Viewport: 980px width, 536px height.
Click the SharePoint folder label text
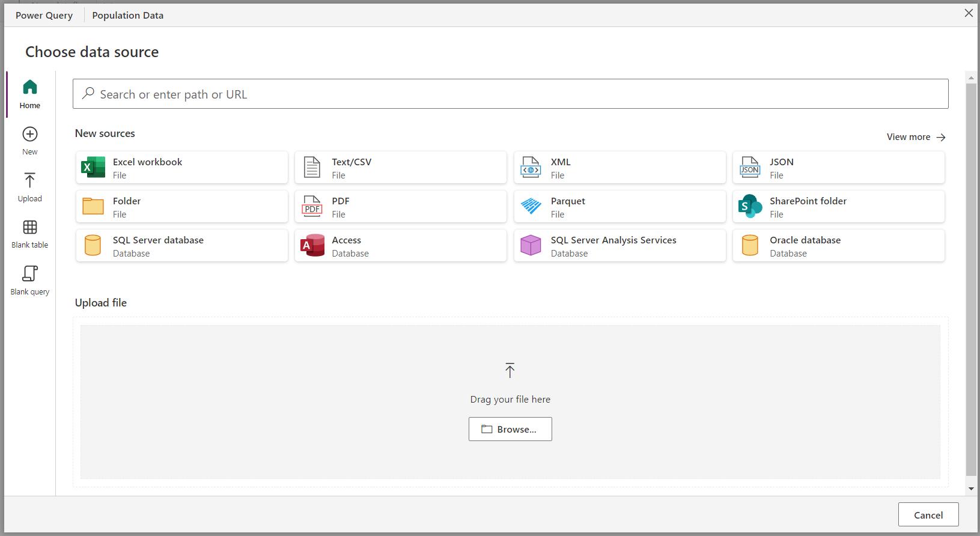click(x=808, y=201)
